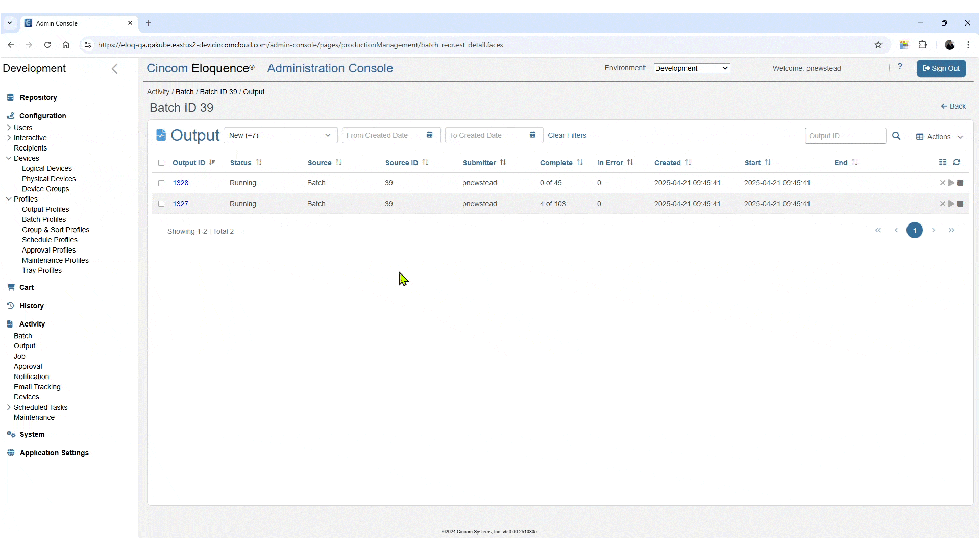980x551 pixels.
Task: Open the Environment Development dropdown
Action: (692, 68)
